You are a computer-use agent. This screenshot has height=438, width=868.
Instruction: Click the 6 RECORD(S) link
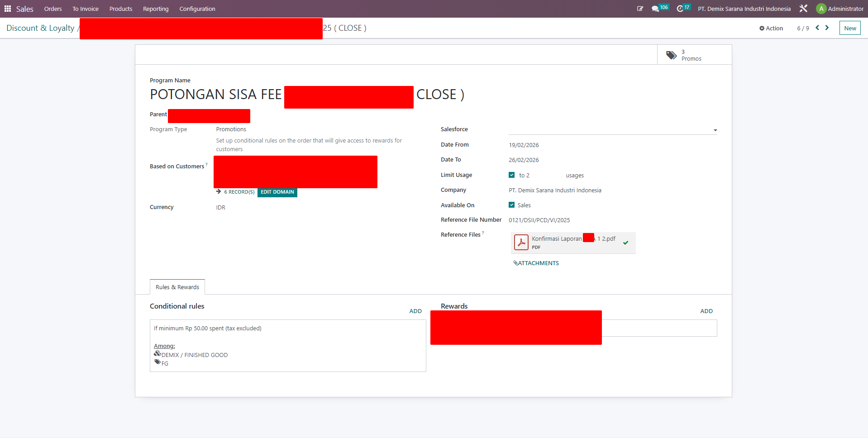click(239, 192)
